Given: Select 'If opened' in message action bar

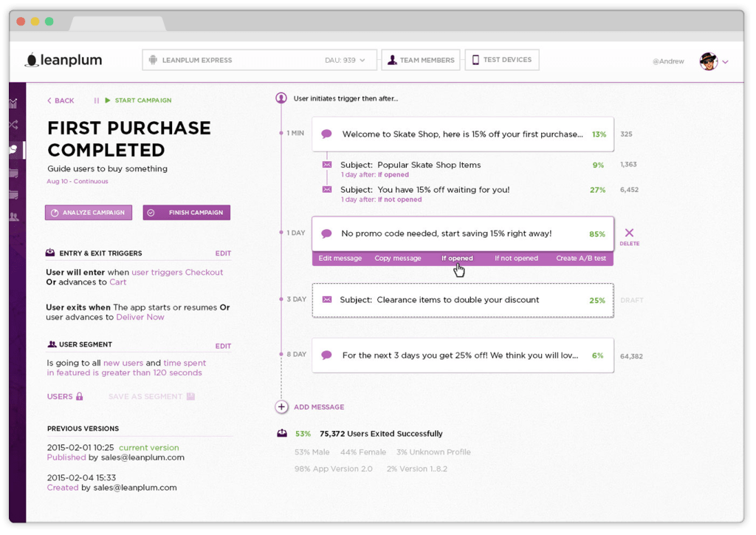Looking at the screenshot, I should pos(457,259).
